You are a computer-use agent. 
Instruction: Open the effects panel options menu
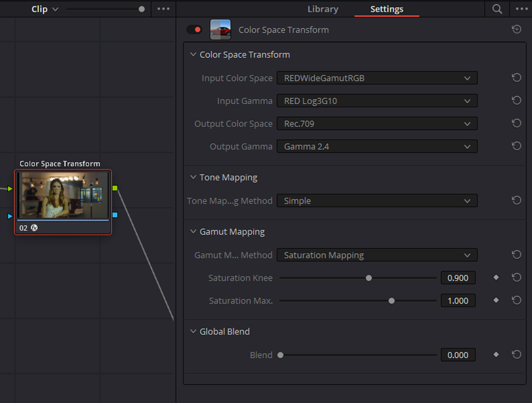coord(521,9)
